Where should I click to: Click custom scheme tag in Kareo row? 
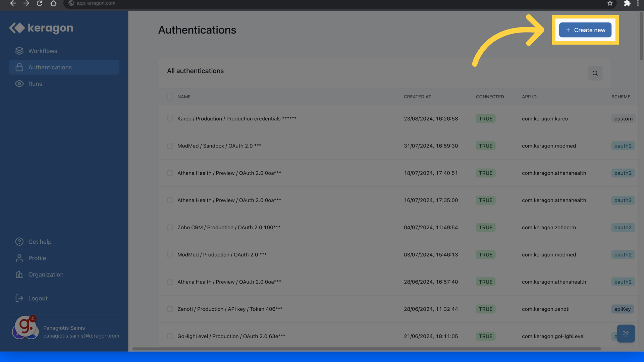[x=623, y=119]
